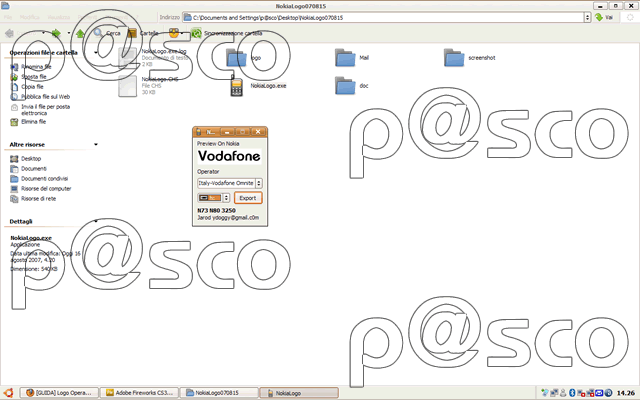Click the yellow views icon in the Explorer toolbar

(174, 33)
